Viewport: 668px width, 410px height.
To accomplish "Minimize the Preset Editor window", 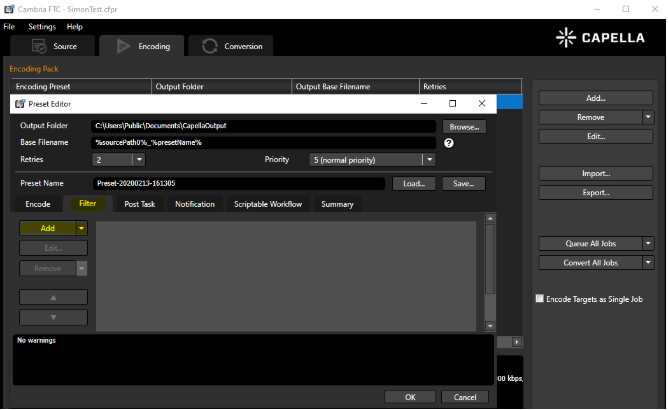I will pyautogui.click(x=424, y=104).
